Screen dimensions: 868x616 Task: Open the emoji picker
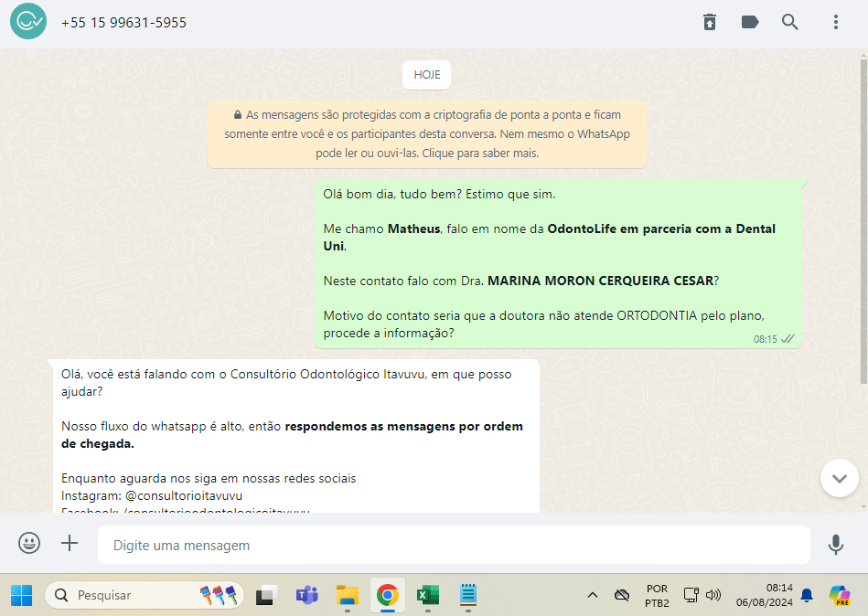coord(28,543)
